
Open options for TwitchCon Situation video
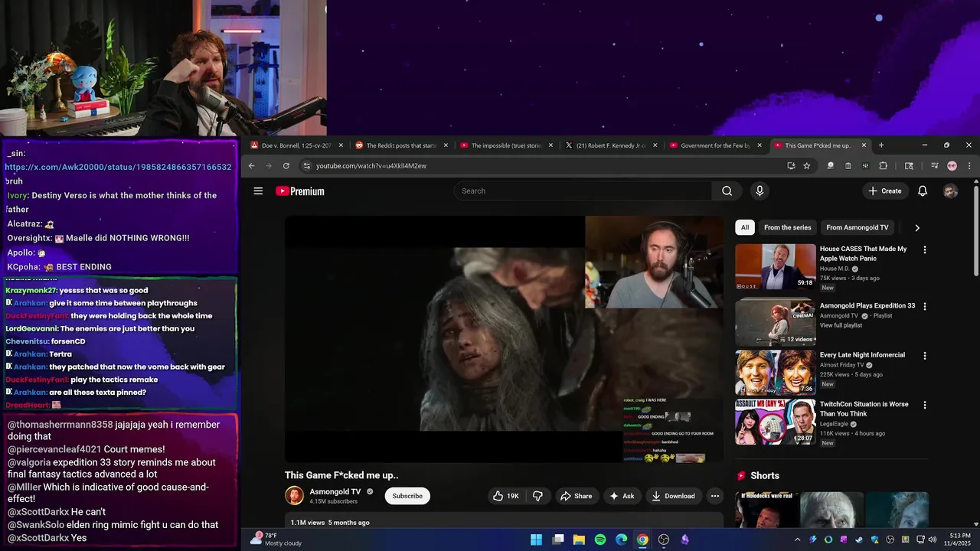click(x=924, y=405)
